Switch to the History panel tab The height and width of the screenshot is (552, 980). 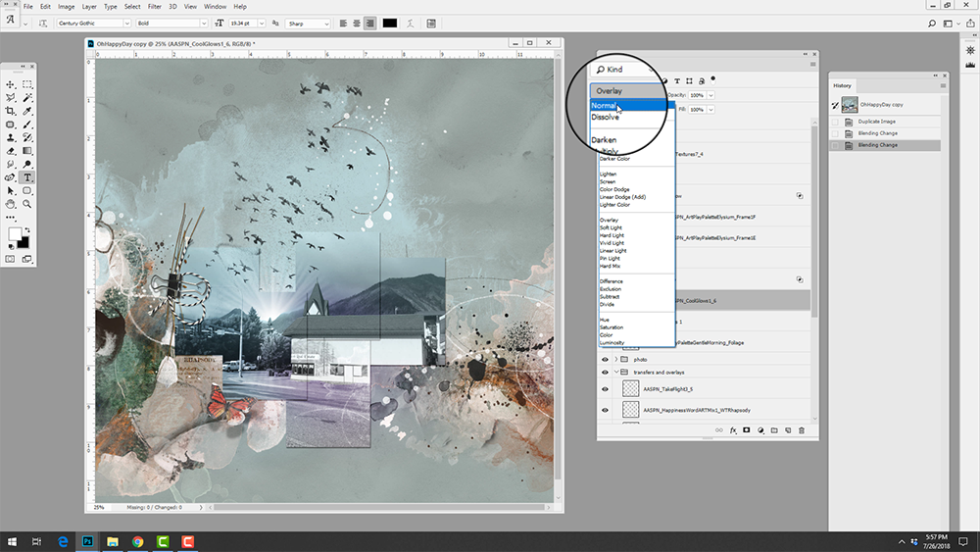[842, 85]
